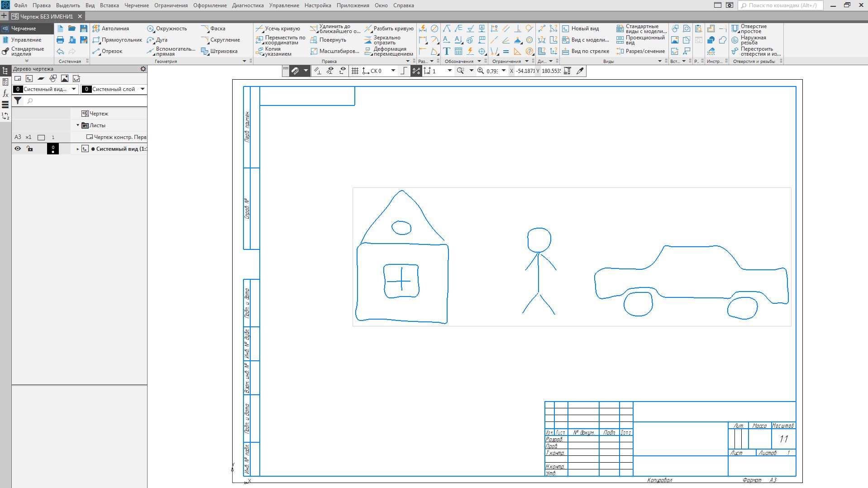Click the Вид с модели button
This screenshot has height=488, width=868.
586,40
